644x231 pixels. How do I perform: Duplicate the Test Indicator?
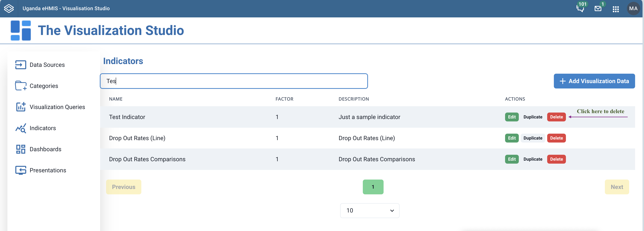point(533,117)
